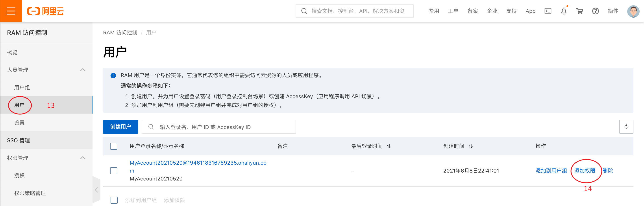Open the 简体 language selector
The width and height of the screenshot is (644, 206).
point(613,11)
